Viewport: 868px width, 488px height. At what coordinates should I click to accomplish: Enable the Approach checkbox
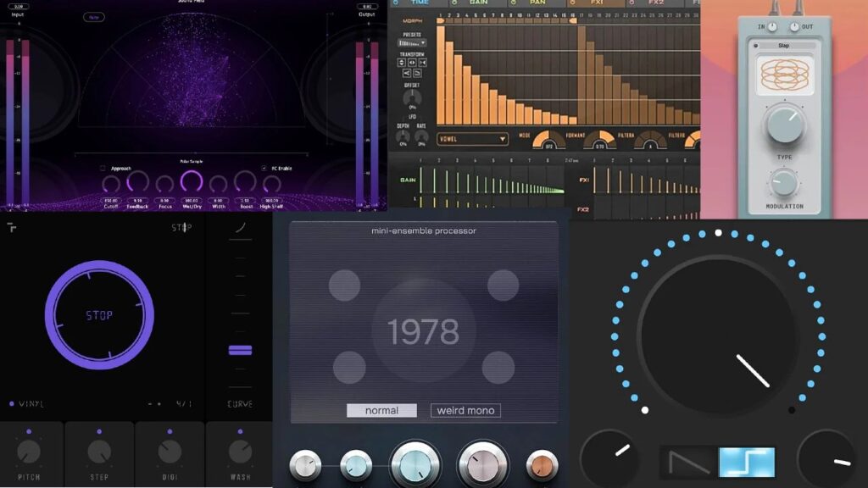(x=102, y=169)
